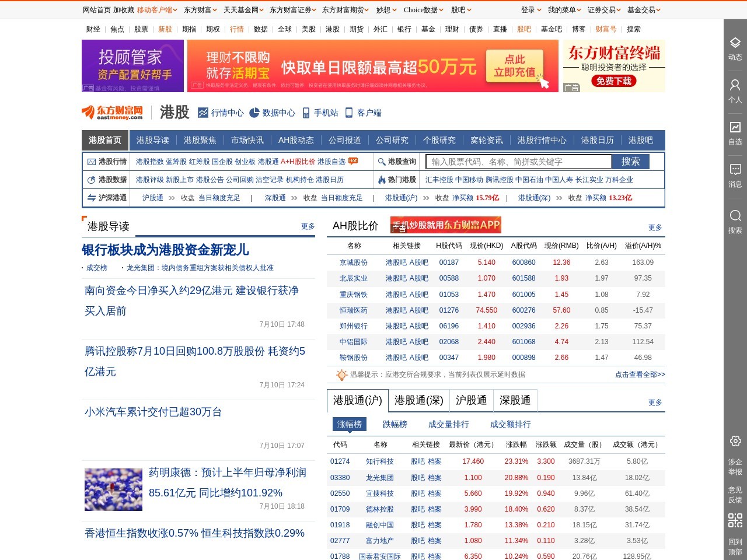
Task: Switch to the 港股通(深) tab
Action: pos(418,401)
